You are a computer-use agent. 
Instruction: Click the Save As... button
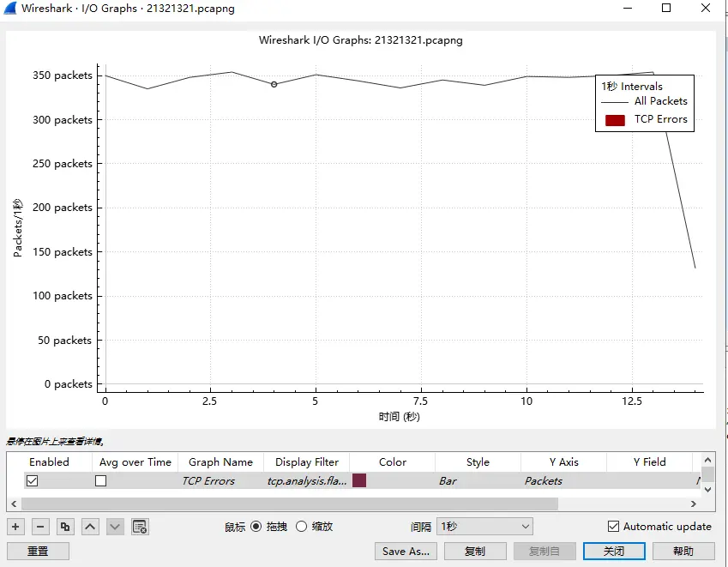406,552
